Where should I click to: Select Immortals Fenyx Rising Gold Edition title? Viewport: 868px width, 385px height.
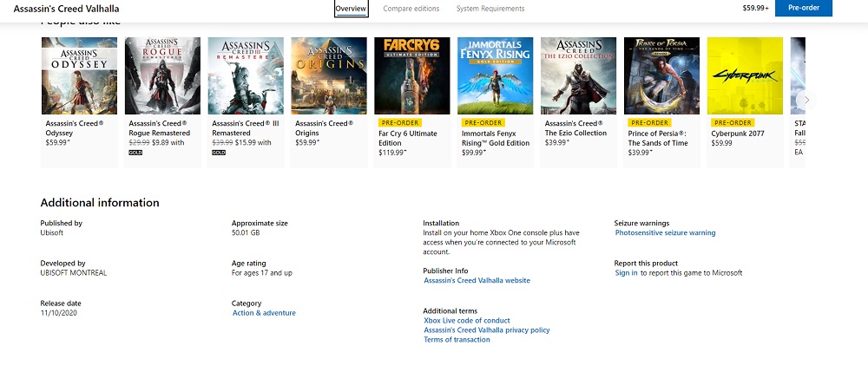click(496, 138)
